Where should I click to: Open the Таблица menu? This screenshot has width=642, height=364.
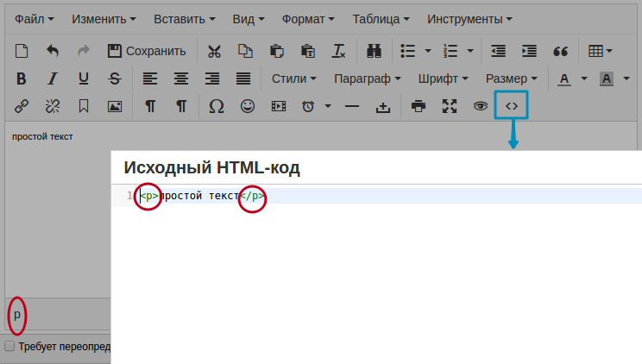[381, 19]
